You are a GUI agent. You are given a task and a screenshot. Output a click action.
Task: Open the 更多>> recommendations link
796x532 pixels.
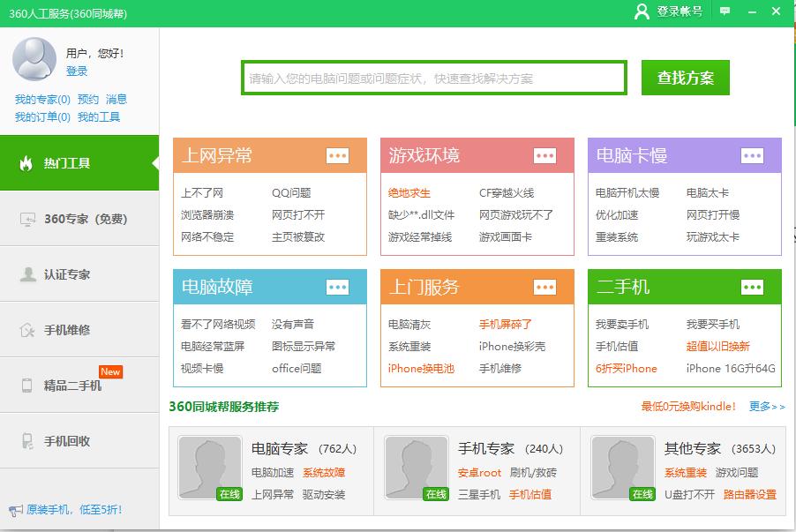click(765, 408)
